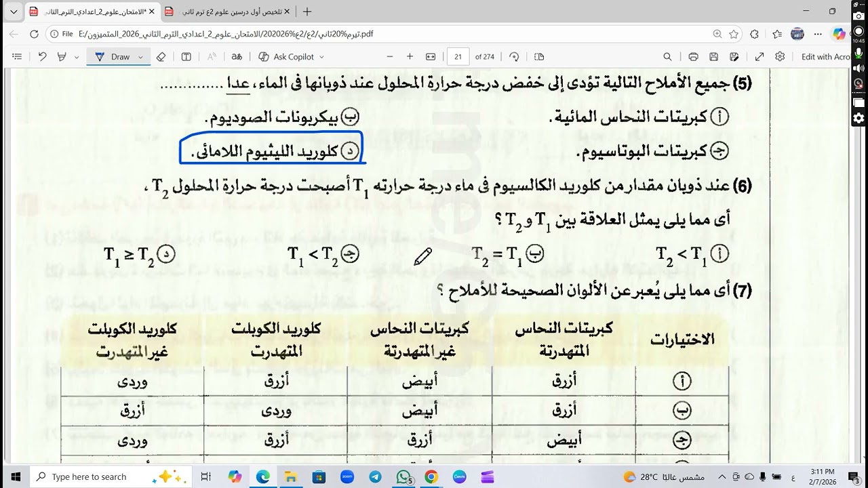Open a new browser tab
Image resolution: width=868 pixels, height=488 pixels.
tap(307, 12)
